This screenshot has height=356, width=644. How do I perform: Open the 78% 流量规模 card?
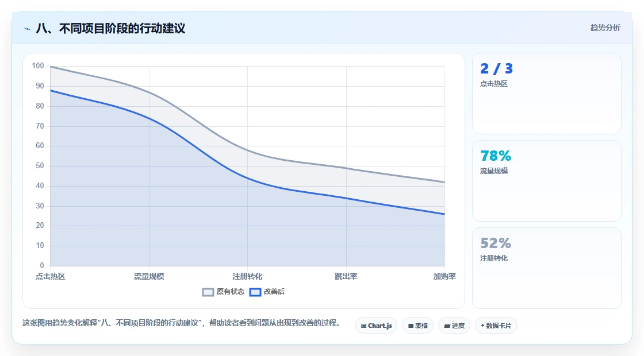click(547, 181)
